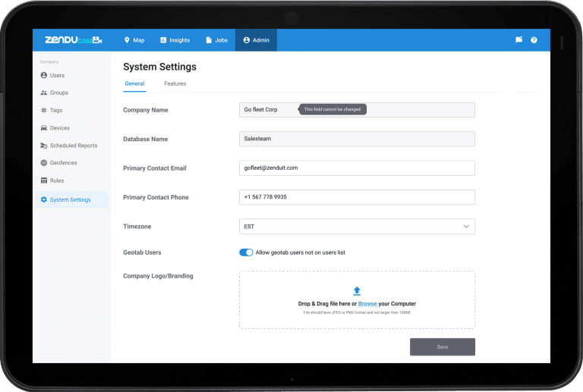Click the Devices vehicle icon

44,128
